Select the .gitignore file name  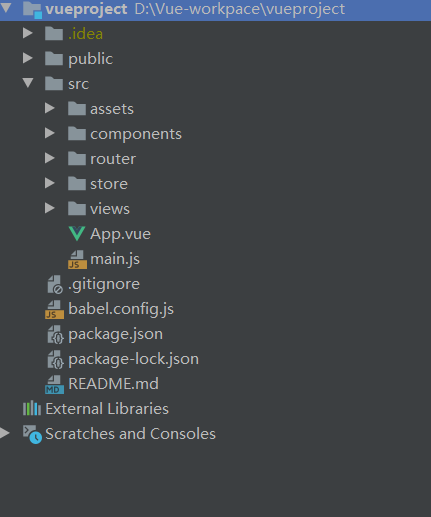click(104, 285)
